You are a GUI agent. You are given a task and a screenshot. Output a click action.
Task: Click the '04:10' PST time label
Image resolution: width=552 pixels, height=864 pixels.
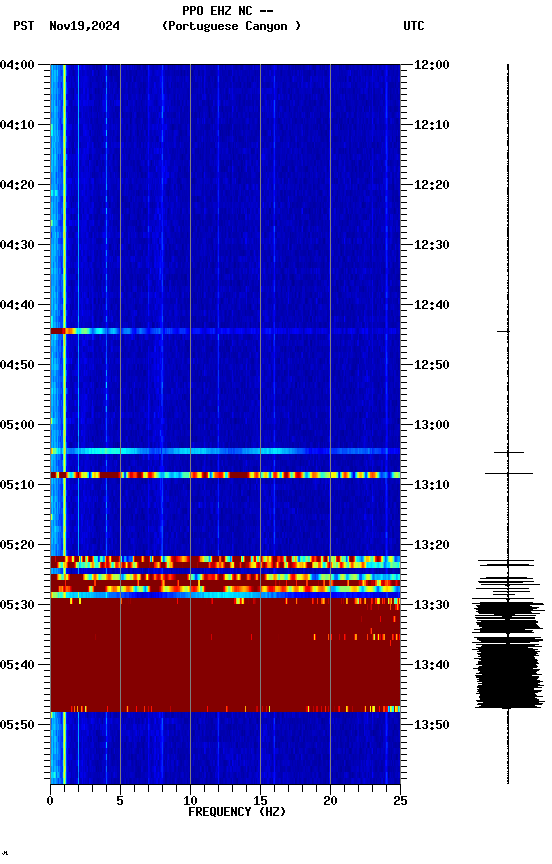click(17, 125)
